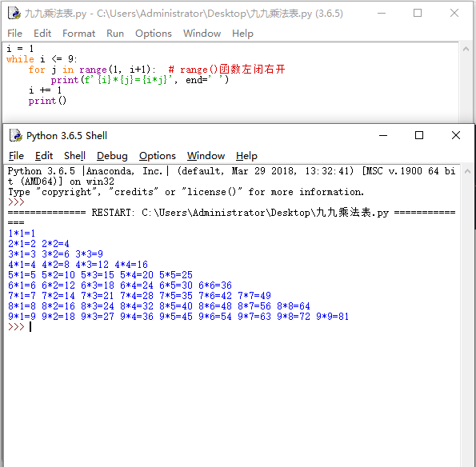
Task: Click the 'Type "copyright"' information line
Action: pos(186,192)
